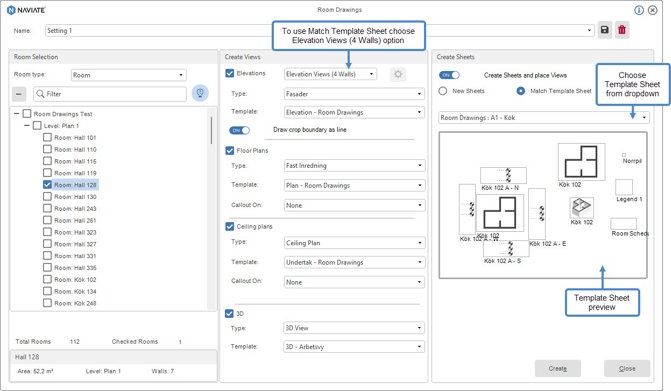Collapse all with the minus button
Image resolution: width=671 pixels, height=391 pixels.
19,94
